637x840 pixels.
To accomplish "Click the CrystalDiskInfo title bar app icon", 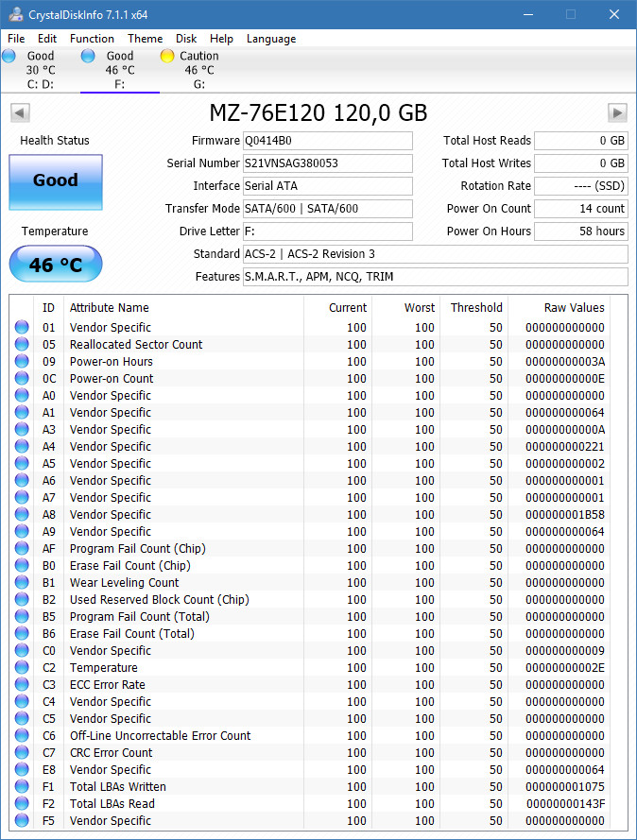I will pyautogui.click(x=16, y=14).
